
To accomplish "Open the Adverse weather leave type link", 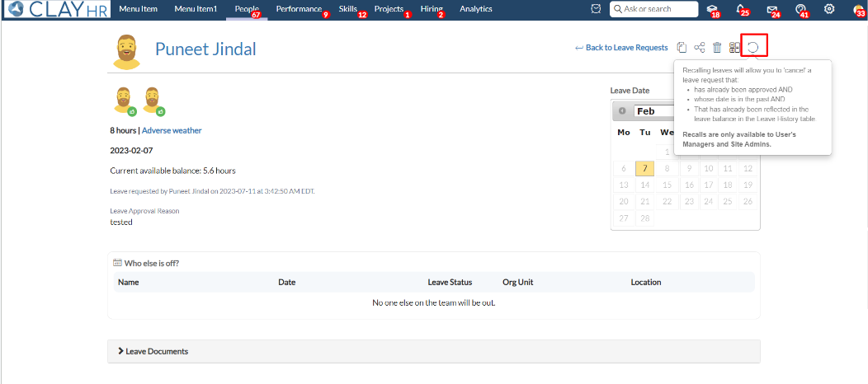I will tap(172, 131).
